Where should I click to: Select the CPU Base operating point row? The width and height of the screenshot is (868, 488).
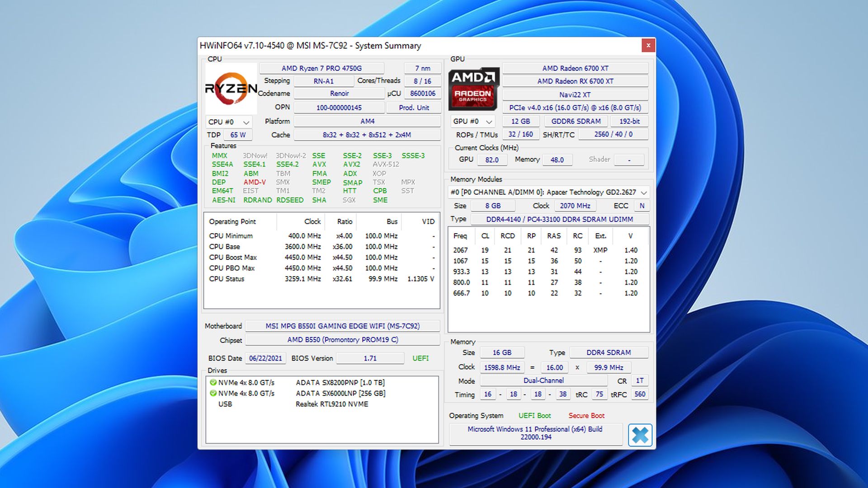pos(321,247)
